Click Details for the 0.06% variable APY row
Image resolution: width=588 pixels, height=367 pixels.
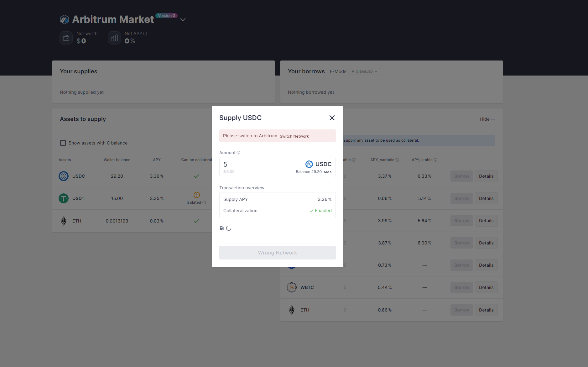tap(486, 198)
